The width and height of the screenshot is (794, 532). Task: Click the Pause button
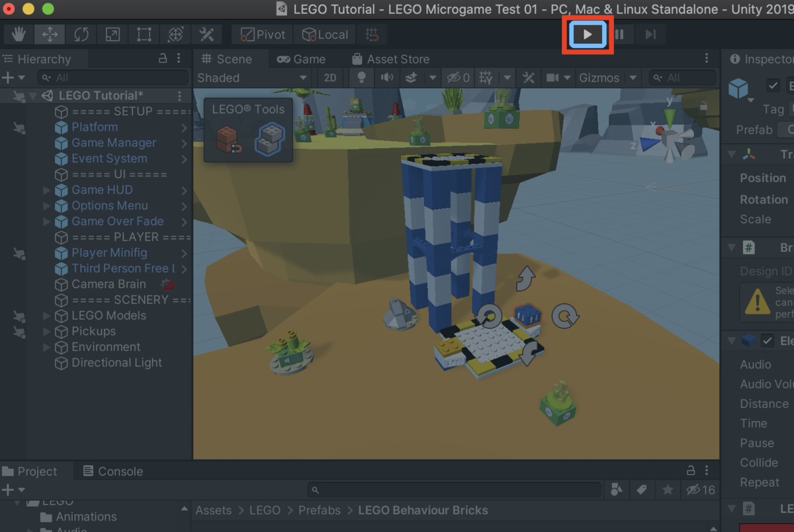(619, 34)
